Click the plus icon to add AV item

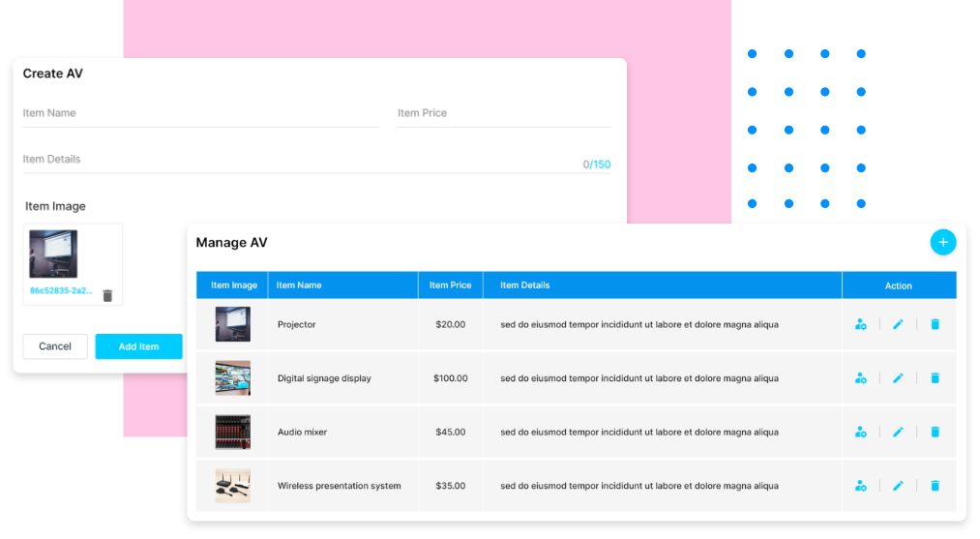tap(942, 243)
